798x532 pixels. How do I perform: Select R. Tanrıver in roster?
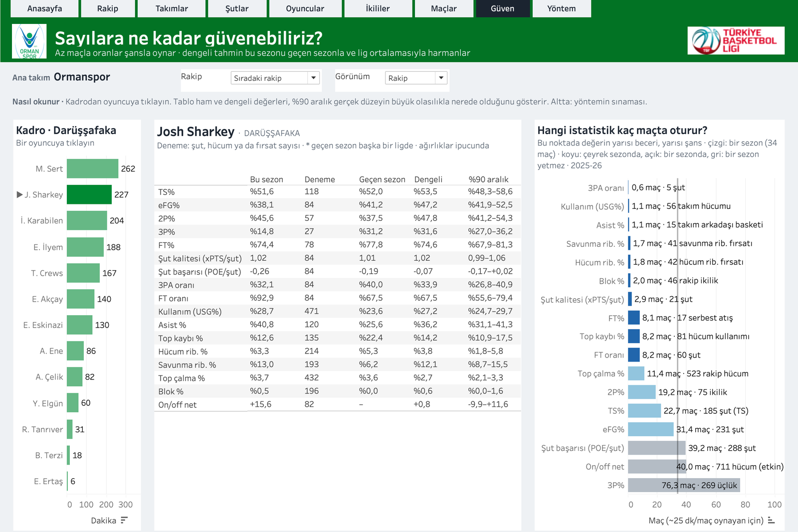click(x=70, y=429)
